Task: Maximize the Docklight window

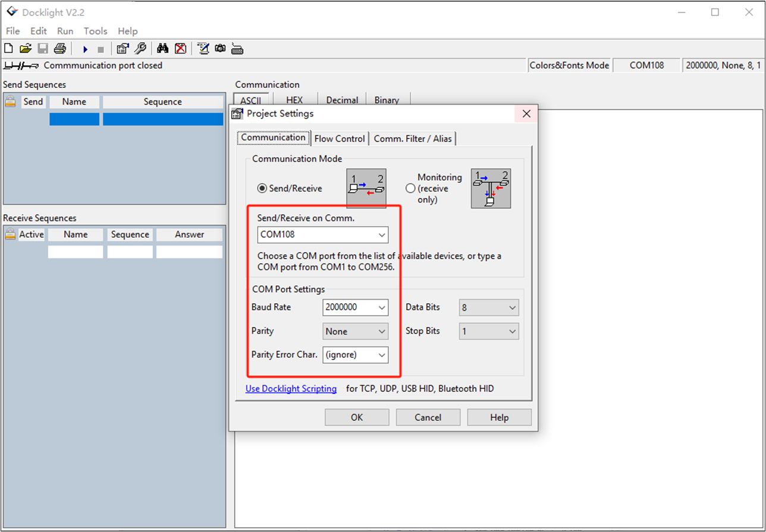Action: (x=715, y=12)
